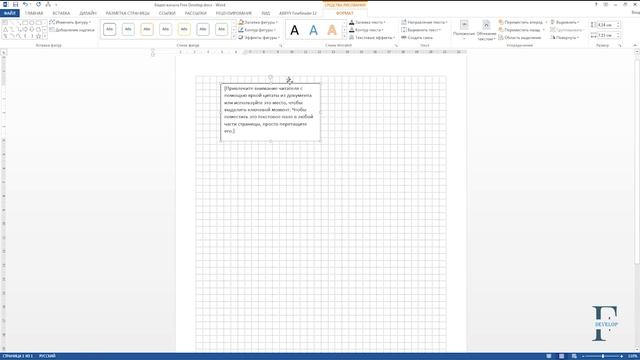Switch to the РАССЫЛКИ tab
This screenshot has width=640, height=360.
(196, 13)
